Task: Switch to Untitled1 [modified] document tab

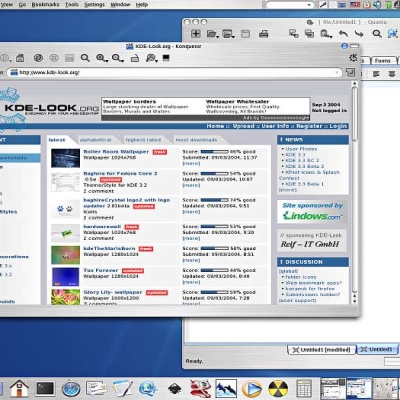Action: [322, 350]
